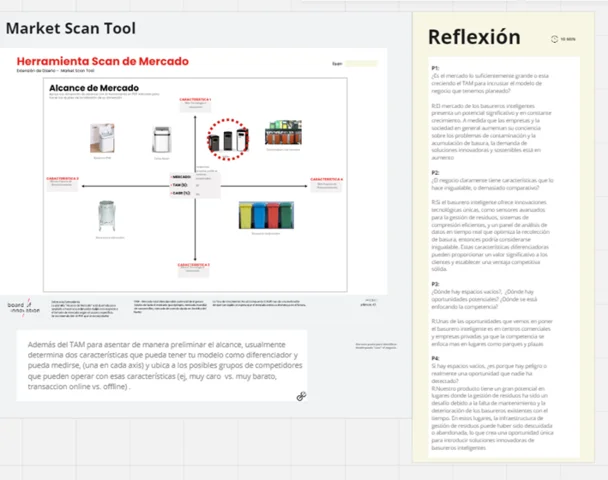Click the CARACTERISTICA 3 label at the axis bottom
This screenshot has height=480, width=608.
(x=193, y=265)
